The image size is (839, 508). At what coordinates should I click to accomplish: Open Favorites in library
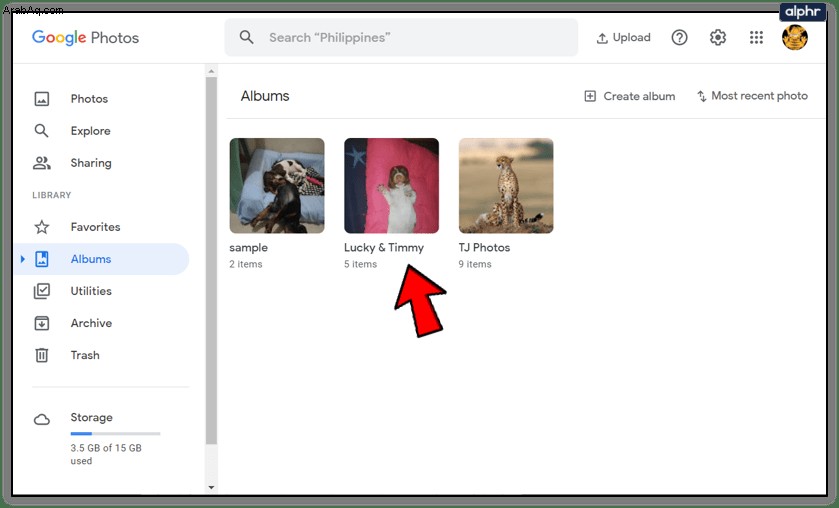(x=95, y=227)
